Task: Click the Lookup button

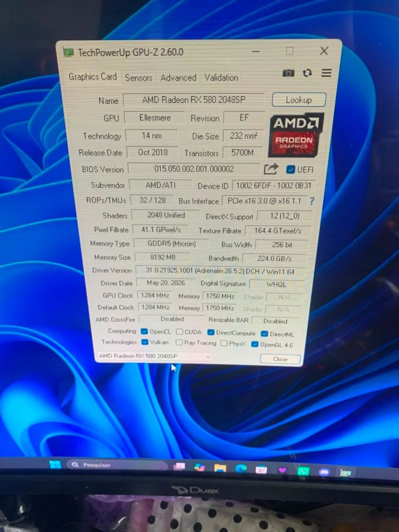Action: 299,100
